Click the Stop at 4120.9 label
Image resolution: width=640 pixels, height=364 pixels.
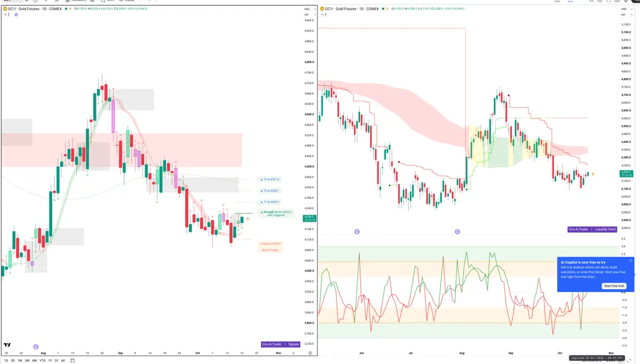pos(270,244)
